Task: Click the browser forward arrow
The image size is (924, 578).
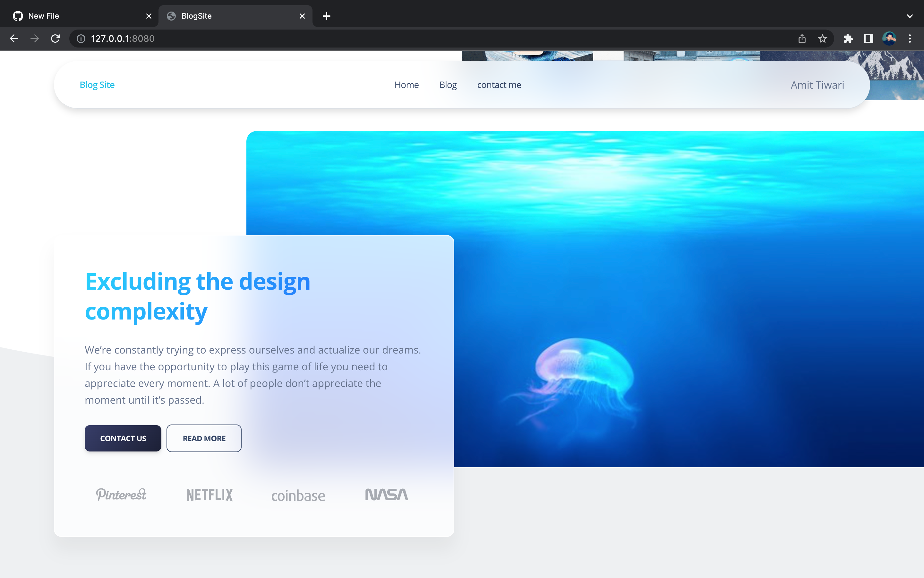Action: [x=35, y=39]
